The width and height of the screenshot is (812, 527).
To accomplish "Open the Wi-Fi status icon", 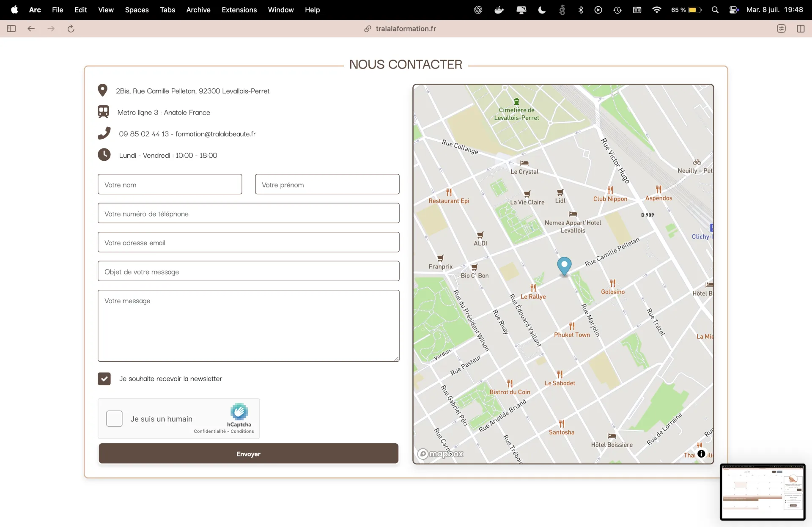I will (656, 10).
